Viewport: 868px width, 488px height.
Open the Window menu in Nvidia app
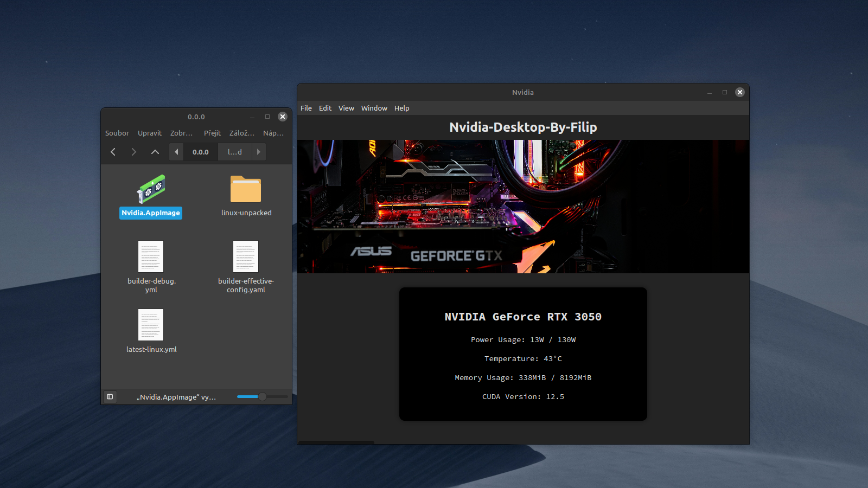click(374, 108)
